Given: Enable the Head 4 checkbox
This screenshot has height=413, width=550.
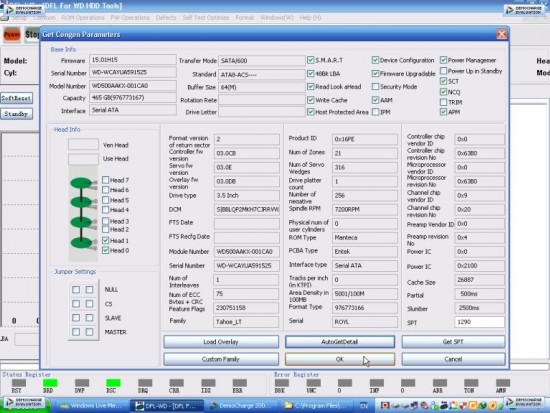Looking at the screenshot, I should (105, 210).
